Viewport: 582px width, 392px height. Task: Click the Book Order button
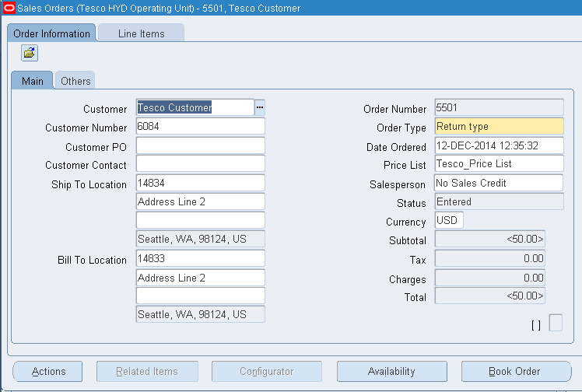[x=516, y=371]
